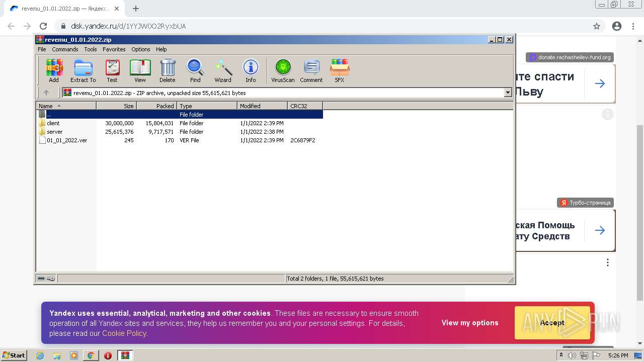The height and width of the screenshot is (362, 644).
Task: Click the Extract To toolbar icon
Action: (x=83, y=70)
